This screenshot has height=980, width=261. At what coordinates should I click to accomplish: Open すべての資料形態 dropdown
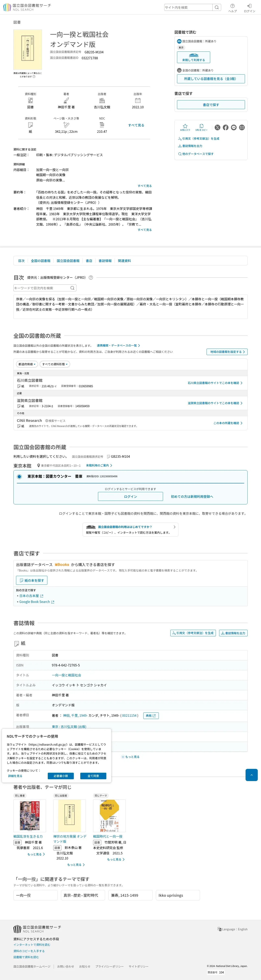(x=55, y=364)
